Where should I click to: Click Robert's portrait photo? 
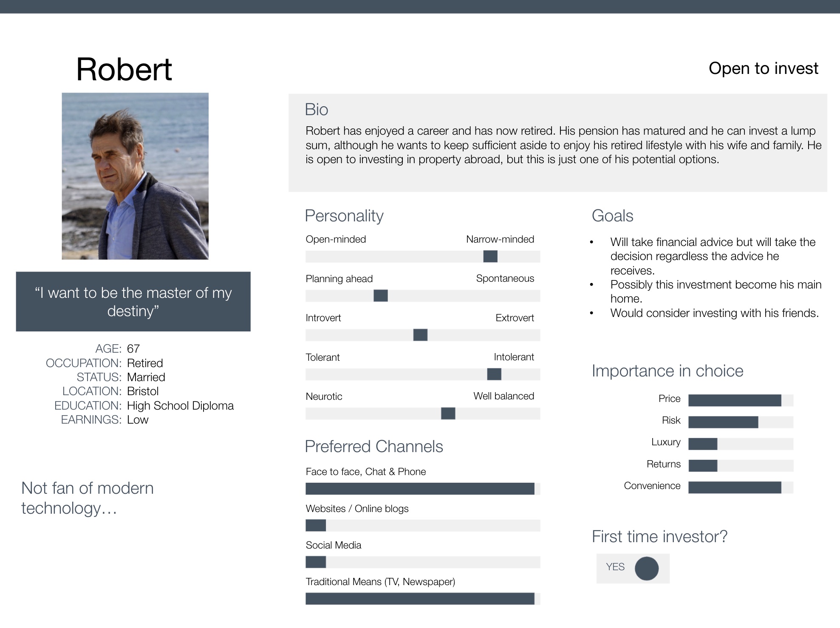[x=135, y=176]
